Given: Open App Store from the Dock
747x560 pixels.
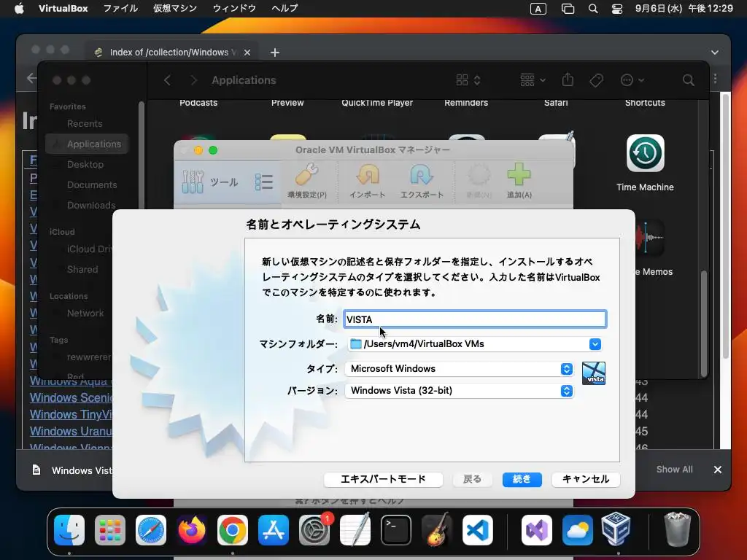Looking at the screenshot, I should point(274,530).
